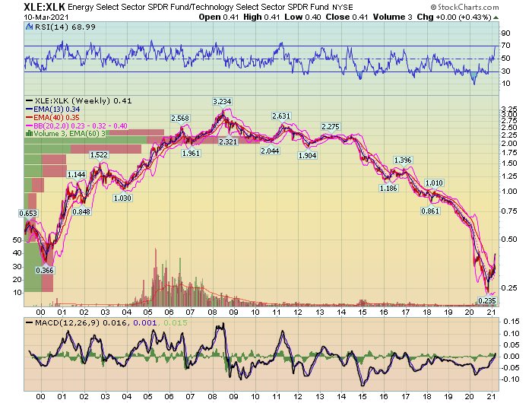Click the up arrow beside Chg value
This screenshot has height=403, width=532.
click(x=496, y=17)
